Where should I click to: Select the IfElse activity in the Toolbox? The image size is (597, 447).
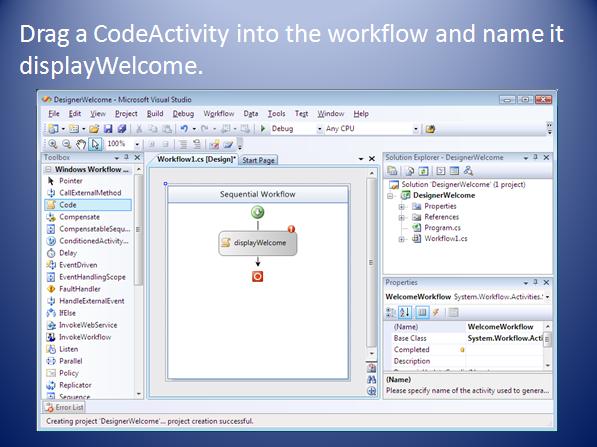coord(67,313)
